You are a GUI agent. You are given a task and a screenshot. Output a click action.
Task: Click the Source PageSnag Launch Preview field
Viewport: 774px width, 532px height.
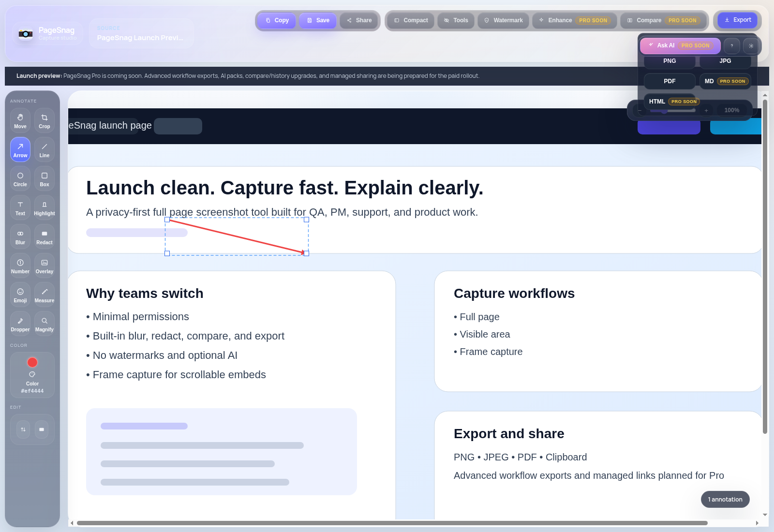[141, 33]
